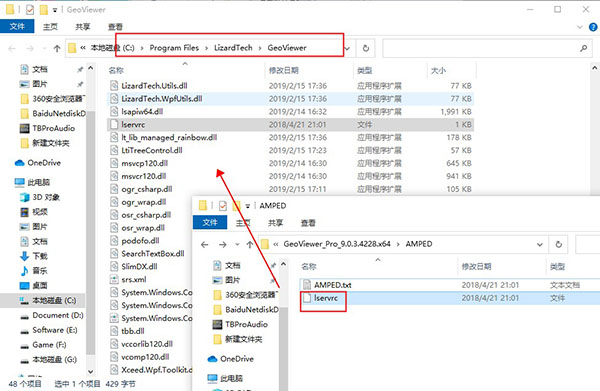Open the help icon in GeoViewer ribbon
Image resolution: width=600 pixels, height=391 pixels.
pyautogui.click(x=593, y=27)
